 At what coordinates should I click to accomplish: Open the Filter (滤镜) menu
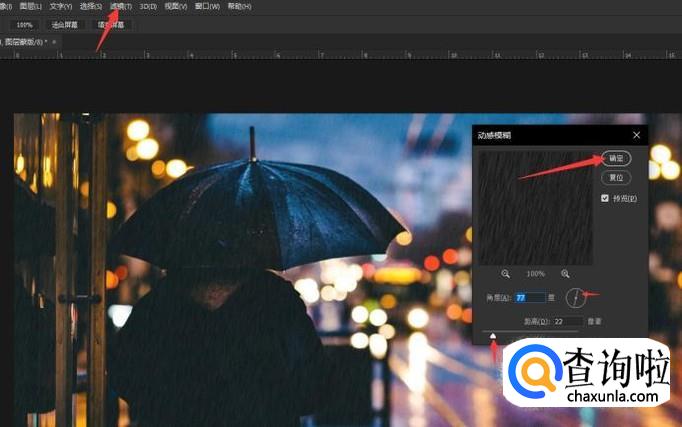(120, 6)
